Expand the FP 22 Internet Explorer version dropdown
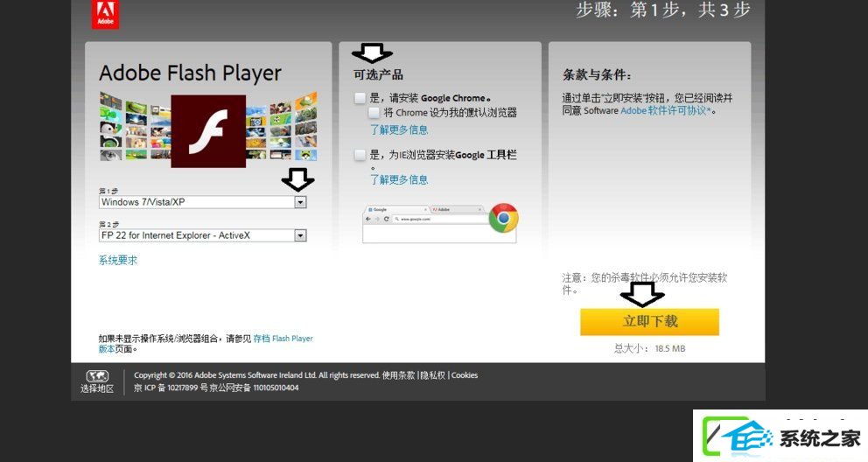 click(300, 235)
